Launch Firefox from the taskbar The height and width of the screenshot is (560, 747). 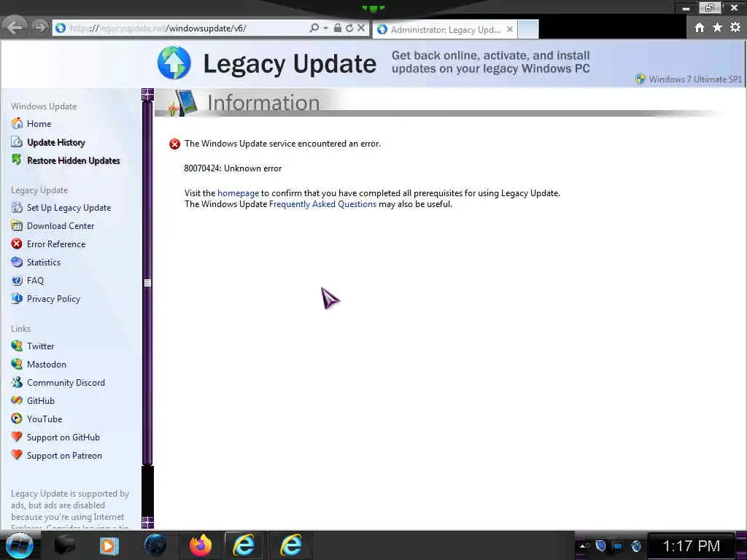click(201, 545)
